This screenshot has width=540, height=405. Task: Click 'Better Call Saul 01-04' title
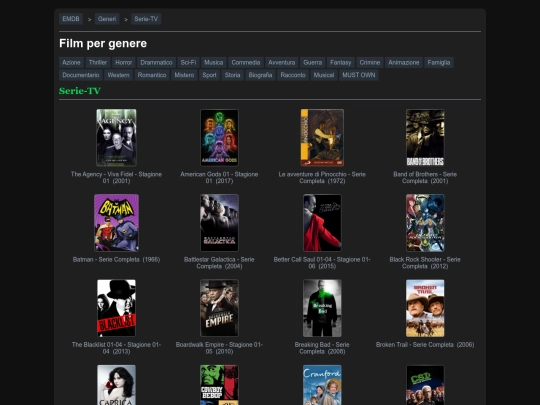point(322,263)
